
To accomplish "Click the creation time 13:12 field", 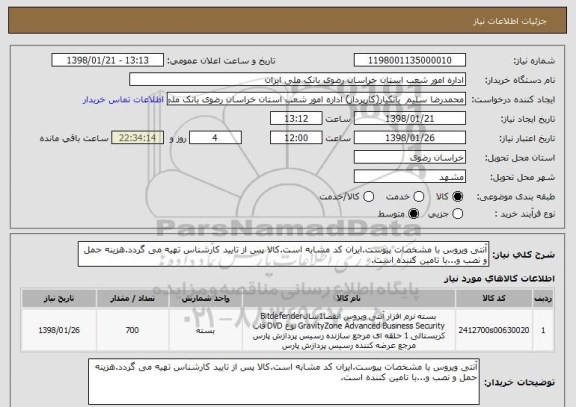I will (x=296, y=119).
